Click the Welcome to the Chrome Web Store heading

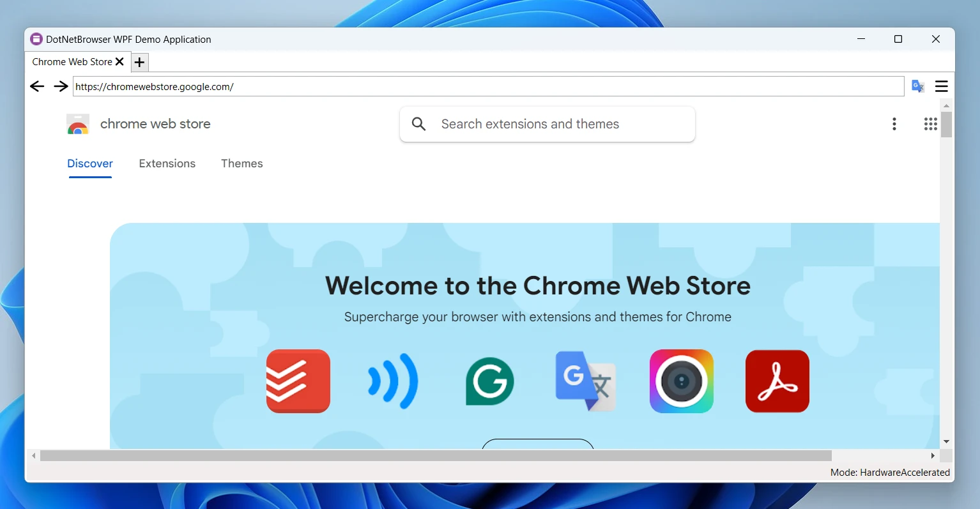538,285
